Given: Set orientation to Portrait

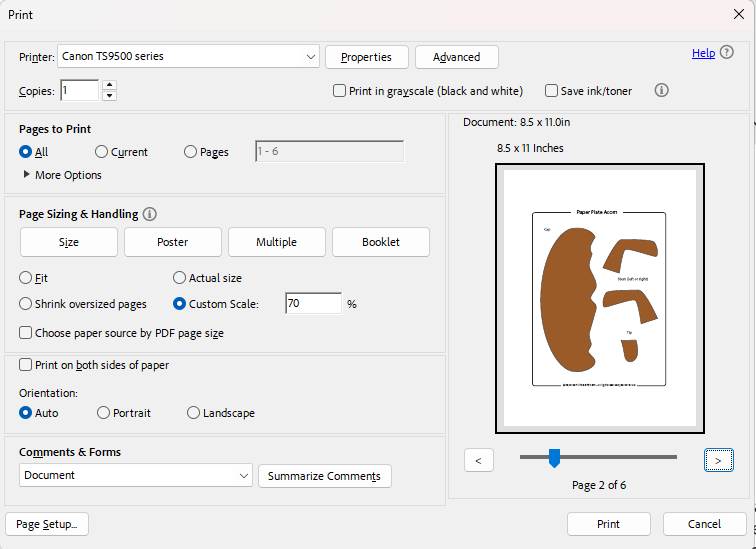Looking at the screenshot, I should coord(103,413).
